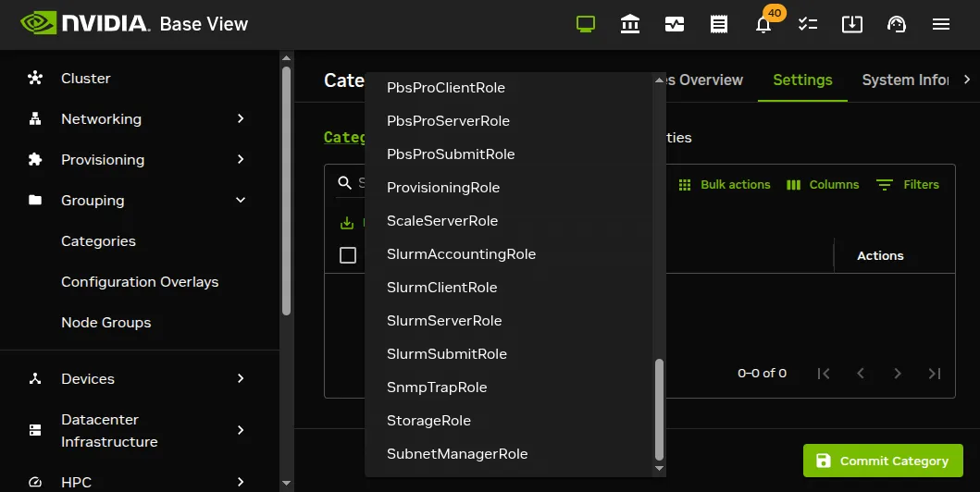Open the Overview tab
Viewport: 980px width, 492px height.
(705, 80)
